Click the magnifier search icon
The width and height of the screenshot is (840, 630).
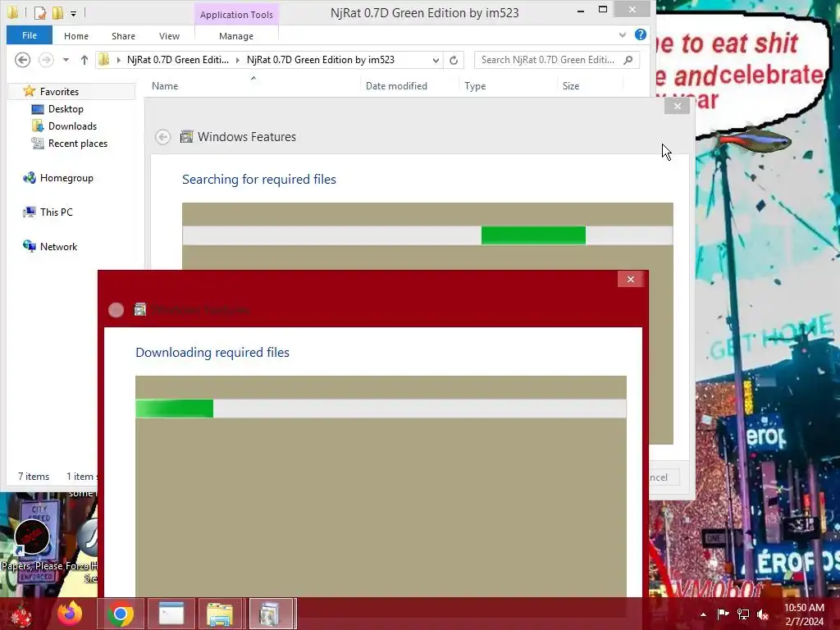(x=628, y=60)
